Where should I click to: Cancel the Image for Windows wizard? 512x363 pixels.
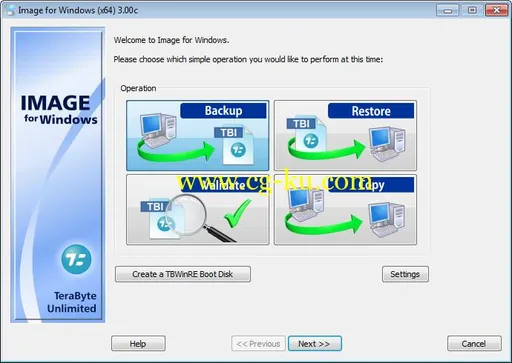(x=474, y=343)
